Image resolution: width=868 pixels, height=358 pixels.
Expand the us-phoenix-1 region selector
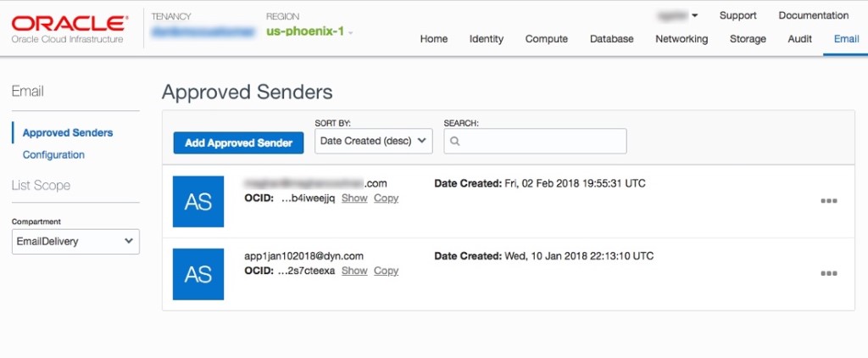coord(309,32)
